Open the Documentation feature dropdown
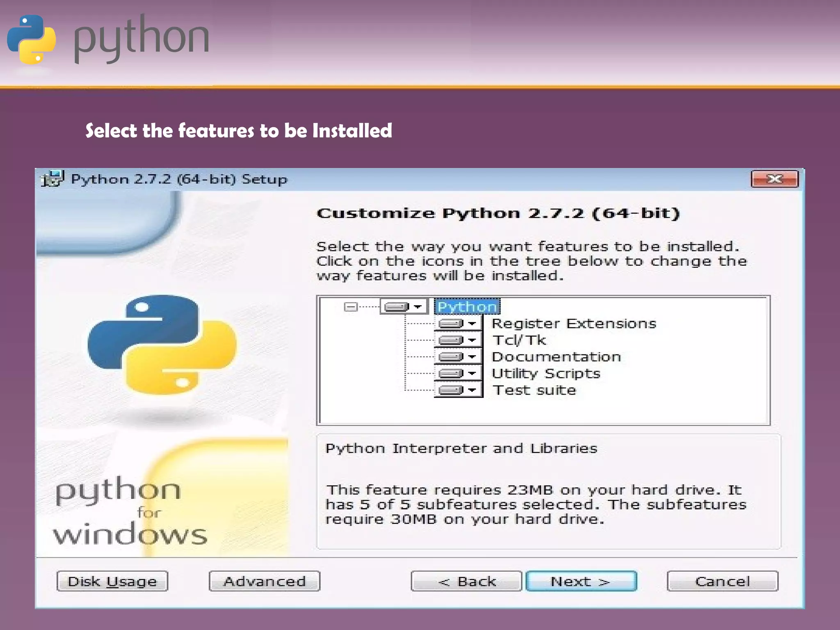The image size is (840, 630). (458, 357)
